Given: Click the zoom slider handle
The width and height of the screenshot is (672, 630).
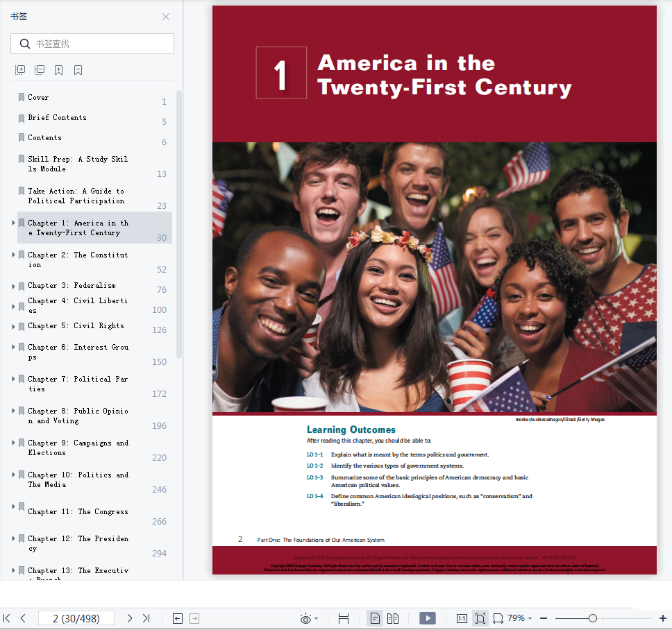Looking at the screenshot, I should point(593,618).
